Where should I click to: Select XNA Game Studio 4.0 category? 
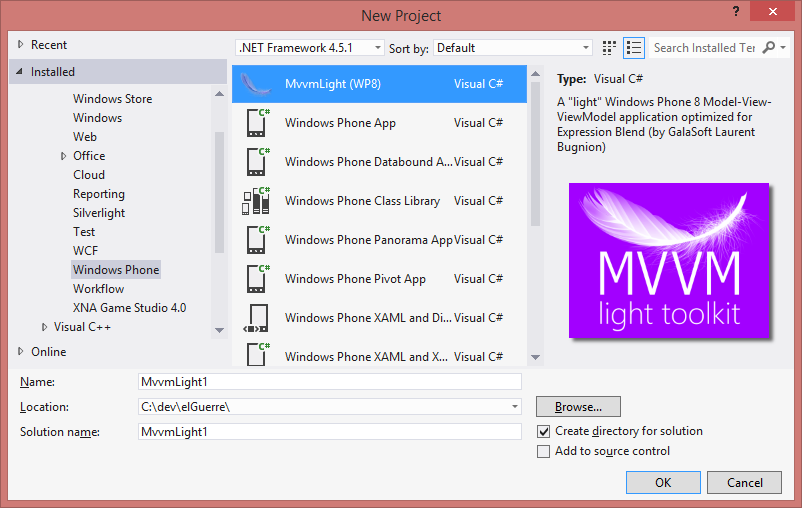click(x=129, y=308)
